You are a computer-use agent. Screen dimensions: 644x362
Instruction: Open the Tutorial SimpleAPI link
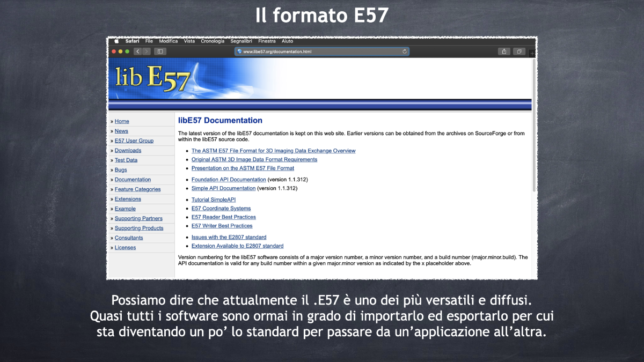point(214,200)
